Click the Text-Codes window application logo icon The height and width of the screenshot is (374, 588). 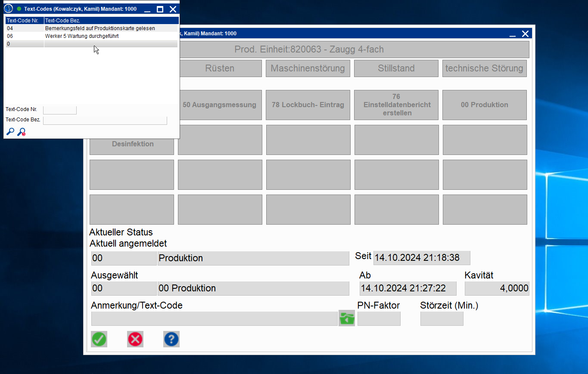coord(9,9)
